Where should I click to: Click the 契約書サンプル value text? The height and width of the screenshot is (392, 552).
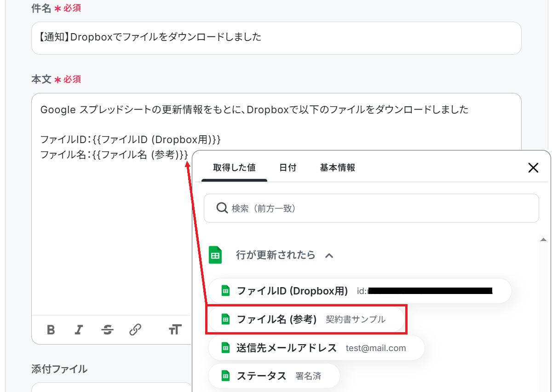[x=356, y=319]
